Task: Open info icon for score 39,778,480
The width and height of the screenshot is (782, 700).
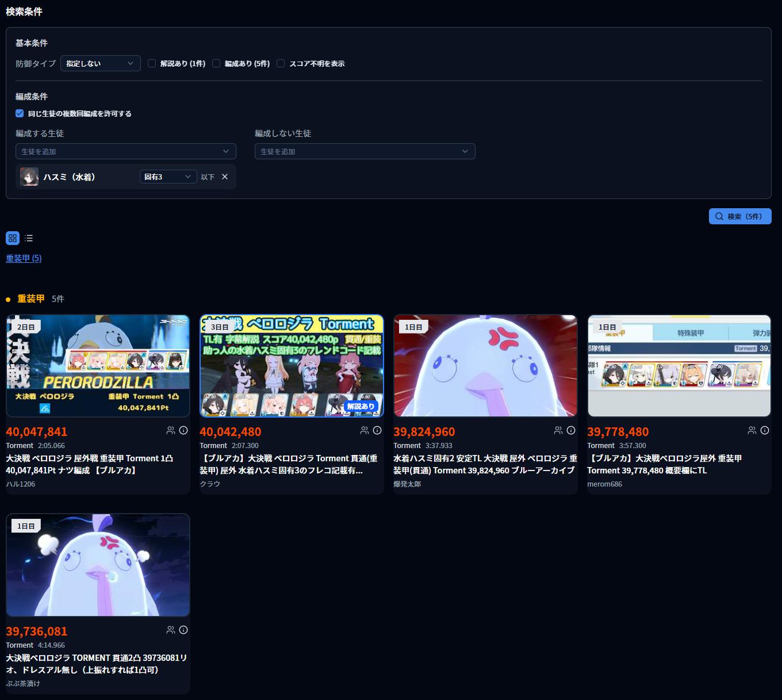Action: tap(765, 430)
